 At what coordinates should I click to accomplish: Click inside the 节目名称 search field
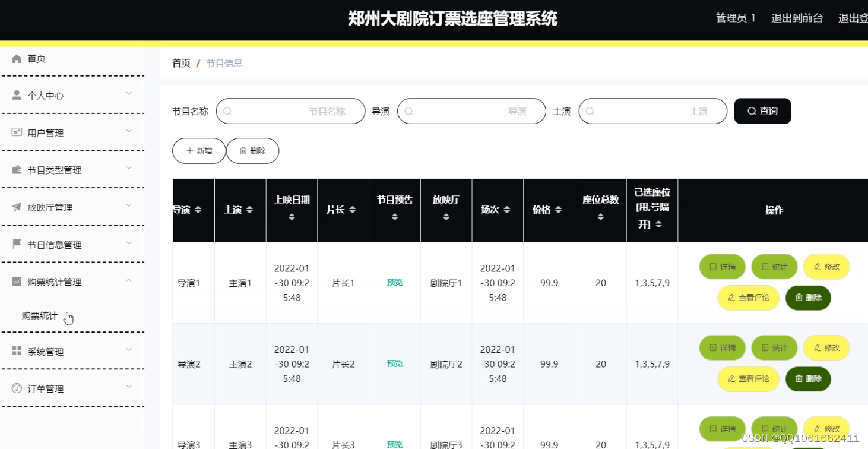coord(290,110)
